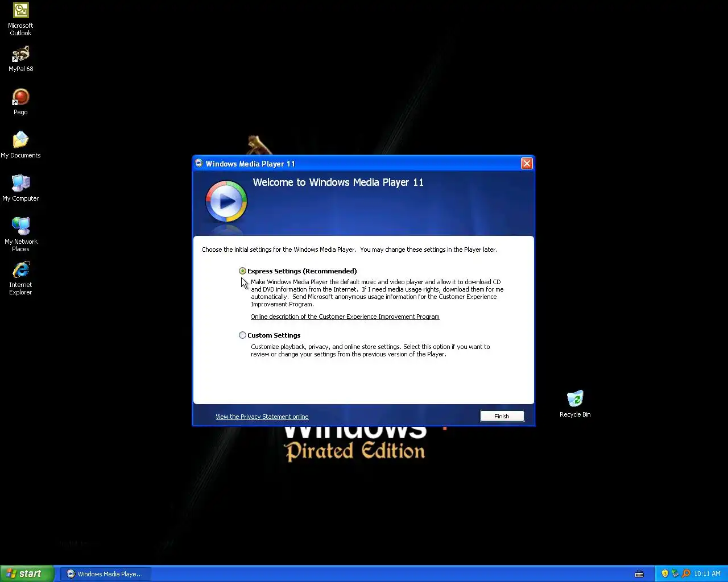Close the Windows Media Player 11 dialog

pyautogui.click(x=527, y=164)
